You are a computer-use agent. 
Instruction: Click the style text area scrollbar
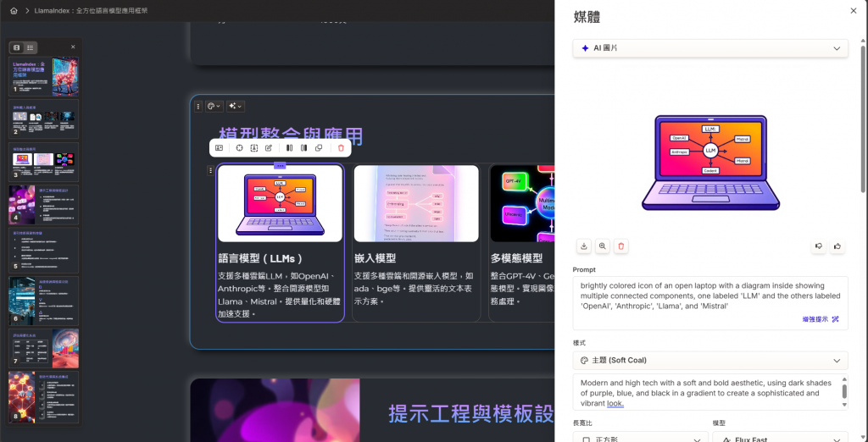[844, 392]
